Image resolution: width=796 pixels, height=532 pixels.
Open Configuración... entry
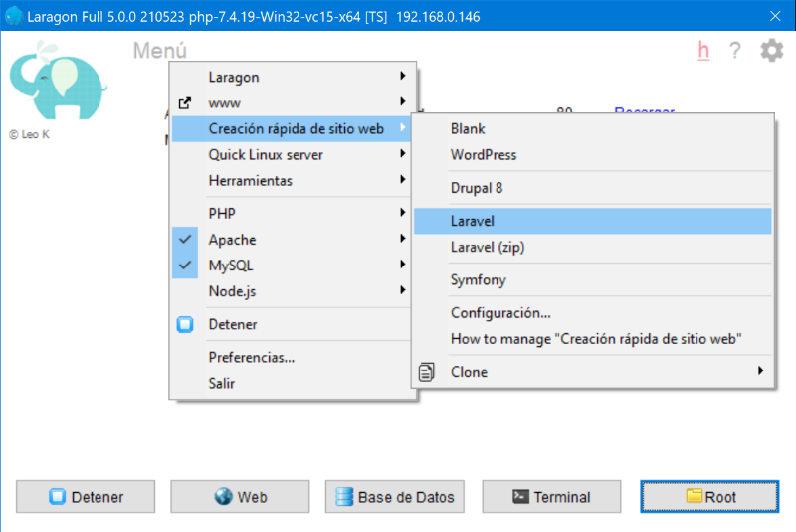tap(592, 313)
